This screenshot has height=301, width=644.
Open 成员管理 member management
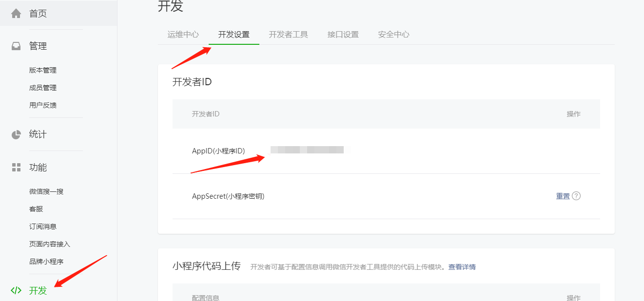click(42, 87)
